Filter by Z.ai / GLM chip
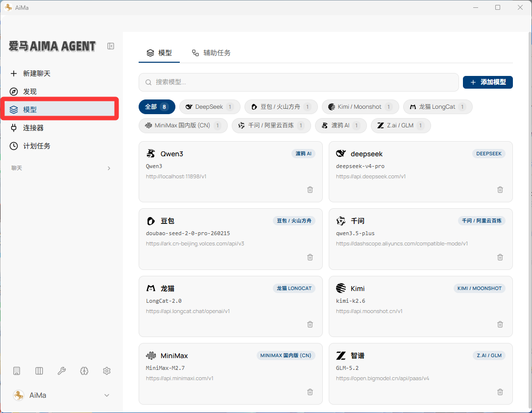The height and width of the screenshot is (413, 532). pos(401,125)
